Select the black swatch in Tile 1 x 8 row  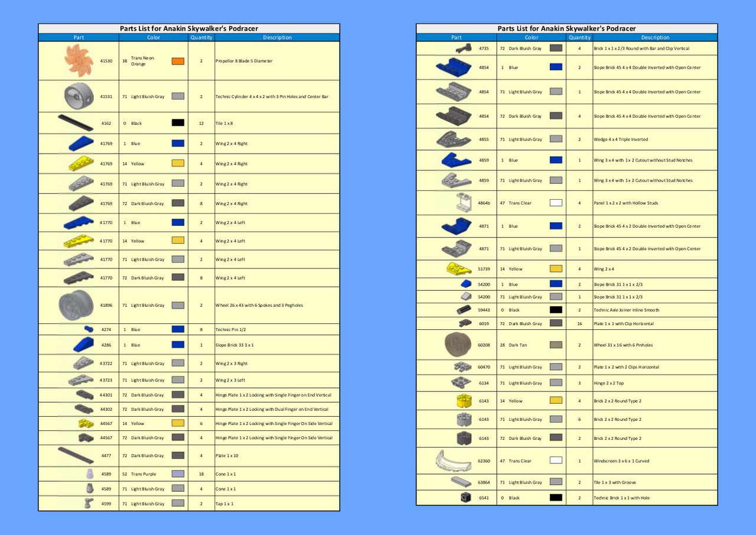click(178, 123)
